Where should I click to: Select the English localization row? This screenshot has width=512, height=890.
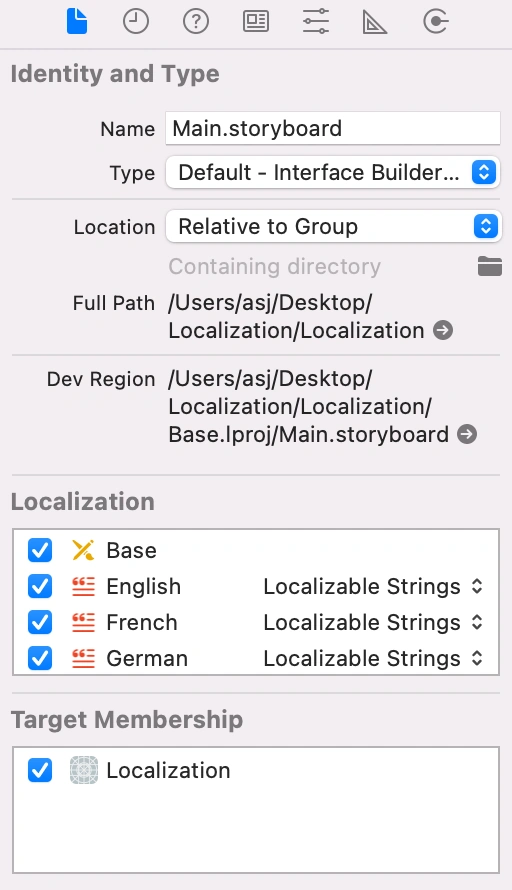tap(256, 586)
